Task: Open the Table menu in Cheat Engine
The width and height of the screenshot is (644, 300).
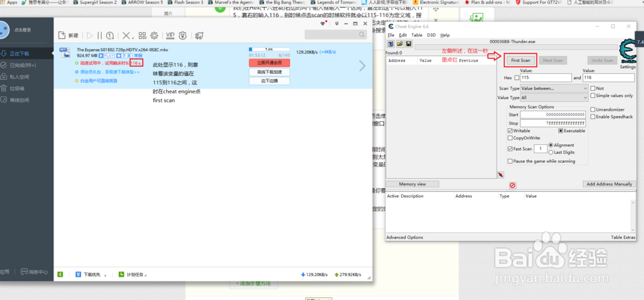Action: click(417, 35)
